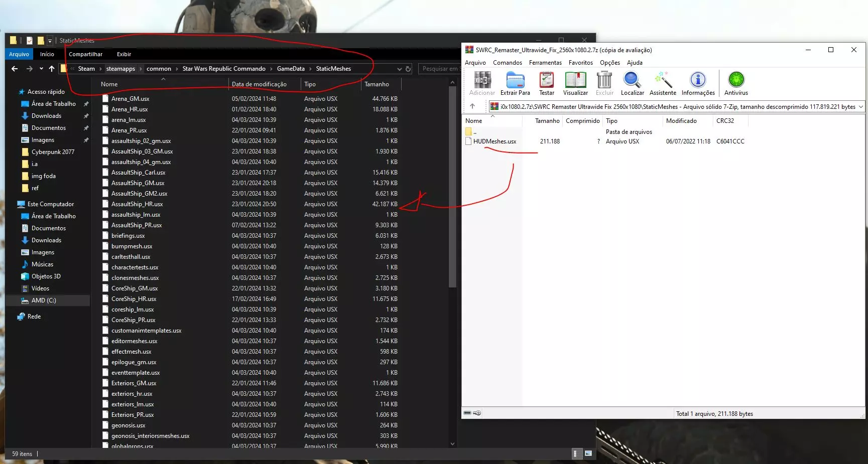Open the Visualizar viewer tool in WinRAR
The height and width of the screenshot is (464, 868).
[x=575, y=83]
